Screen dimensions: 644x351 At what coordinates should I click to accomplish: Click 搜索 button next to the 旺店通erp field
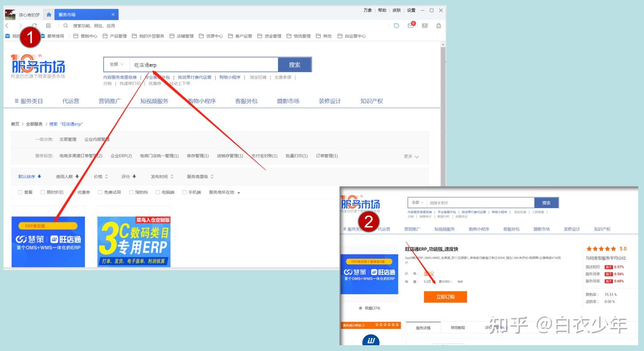(x=295, y=65)
